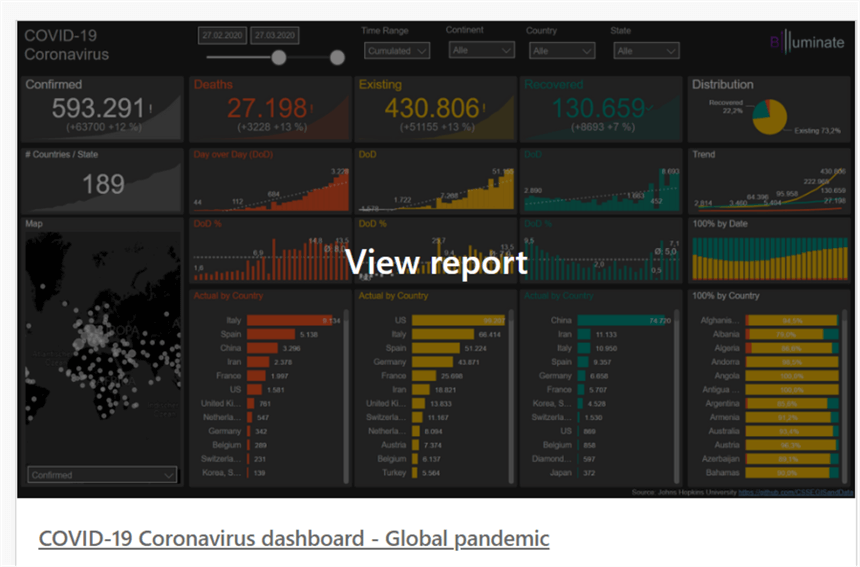Viewport: 860px width, 567px height.
Task: Click the Bahamas row in 100% by Country
Action: (770, 473)
